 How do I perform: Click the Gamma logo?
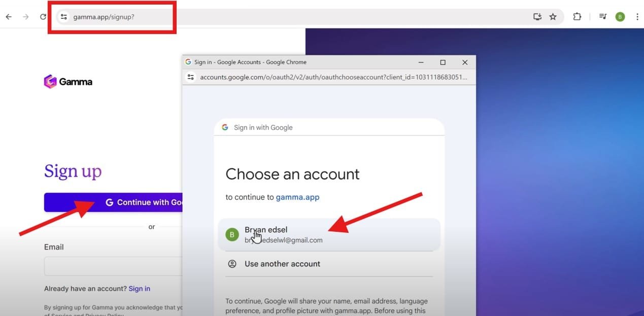point(68,82)
